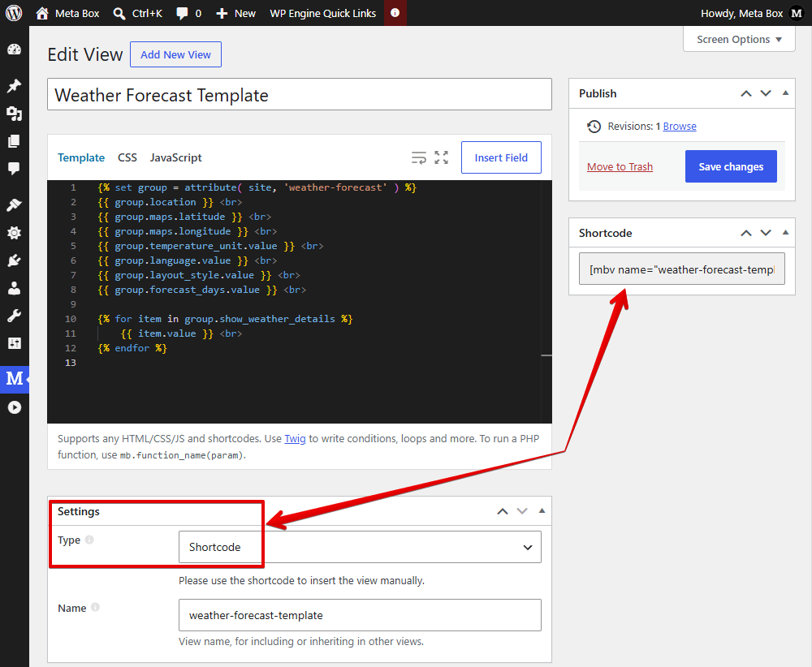The image size is (812, 667).
Task: Open the gear icon in sidebar
Action: pos(14,232)
